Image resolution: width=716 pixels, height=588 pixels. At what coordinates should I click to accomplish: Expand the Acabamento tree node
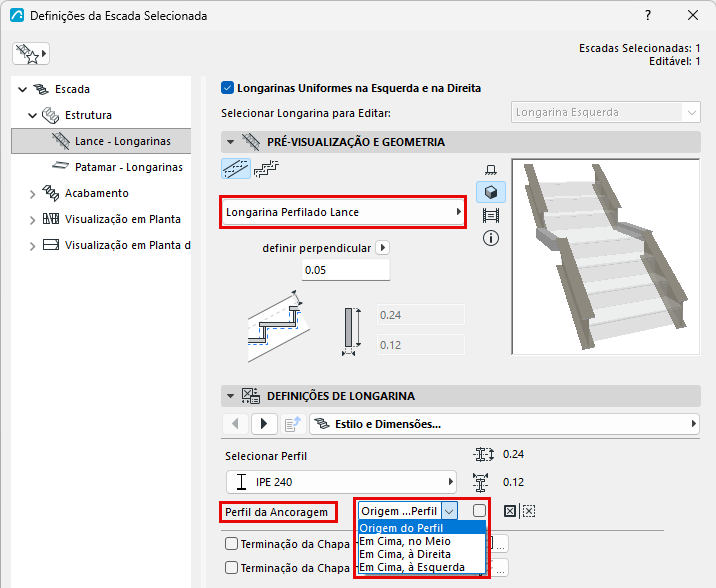point(32,194)
